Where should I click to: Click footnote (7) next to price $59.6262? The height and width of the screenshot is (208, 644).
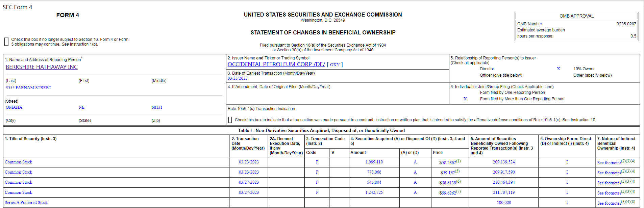(x=459, y=191)
